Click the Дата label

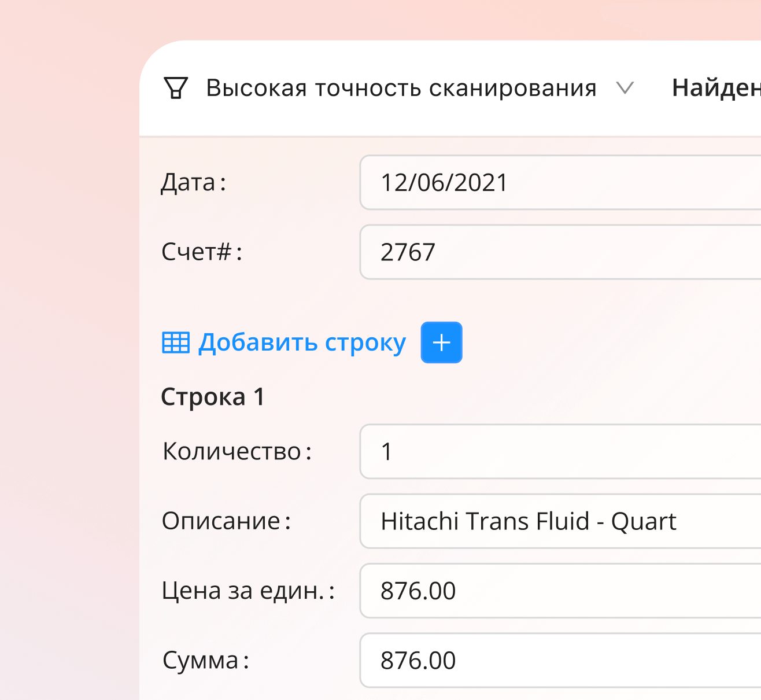[194, 183]
